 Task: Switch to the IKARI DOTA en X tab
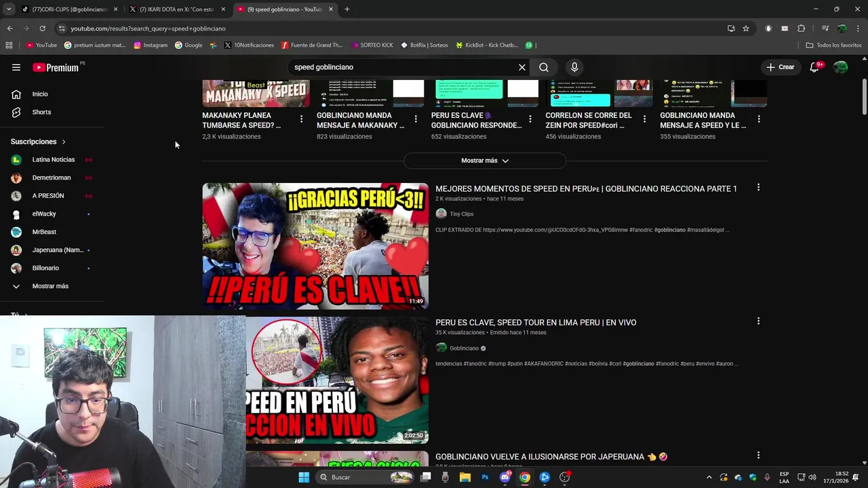(177, 9)
